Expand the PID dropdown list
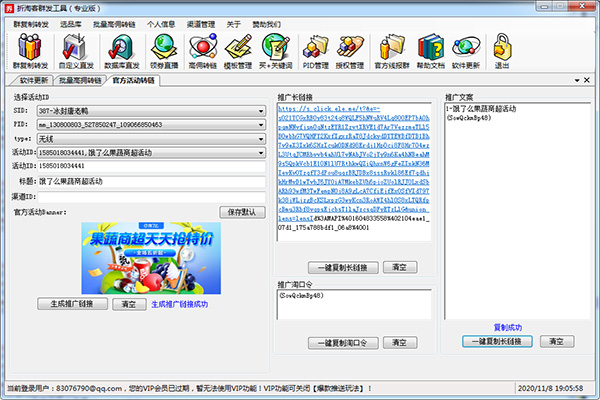This screenshot has height=400, width=600. coord(259,127)
